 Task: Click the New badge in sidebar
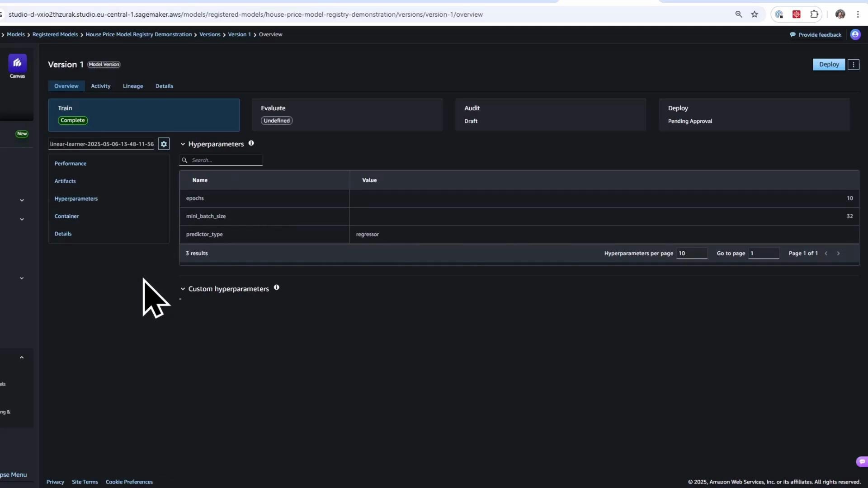coord(22,134)
